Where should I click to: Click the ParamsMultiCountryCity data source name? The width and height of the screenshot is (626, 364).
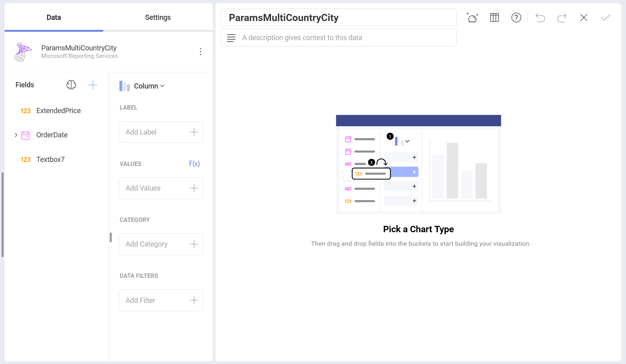[79, 48]
